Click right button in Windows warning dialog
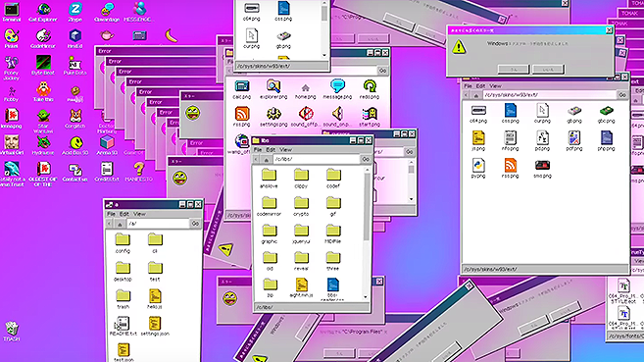This screenshot has height=362, width=644. tap(548, 70)
